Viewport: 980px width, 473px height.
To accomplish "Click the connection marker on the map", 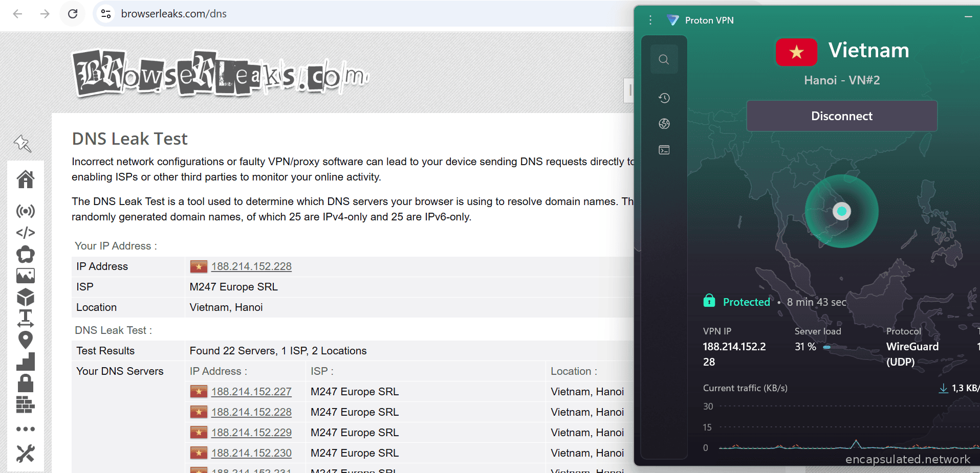I will pyautogui.click(x=842, y=211).
